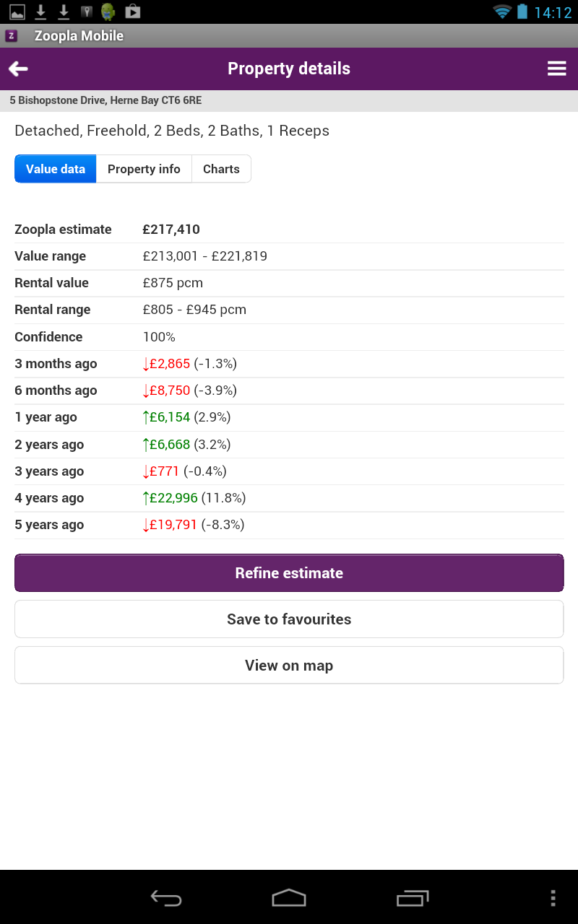The height and width of the screenshot is (924, 578).
Task: Tap the Android home navigation button
Action: [289, 897]
